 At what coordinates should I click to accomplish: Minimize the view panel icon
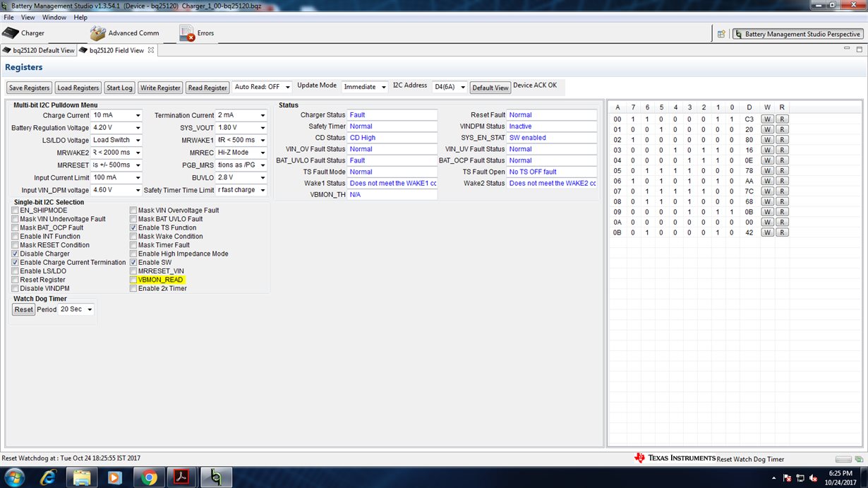click(x=848, y=49)
